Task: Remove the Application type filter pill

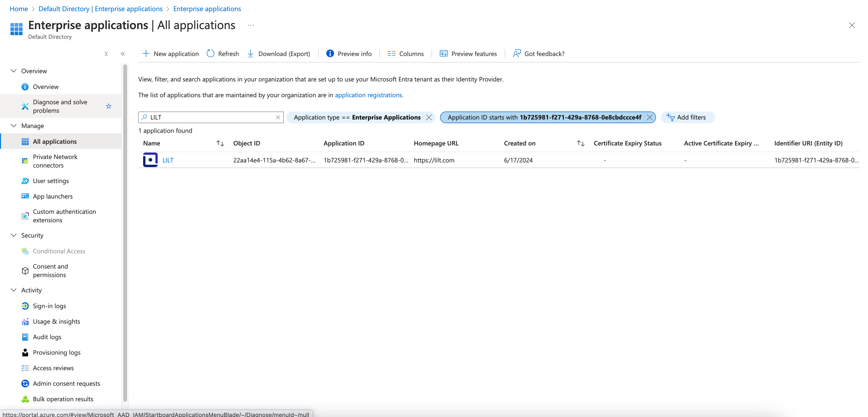Action: (429, 117)
